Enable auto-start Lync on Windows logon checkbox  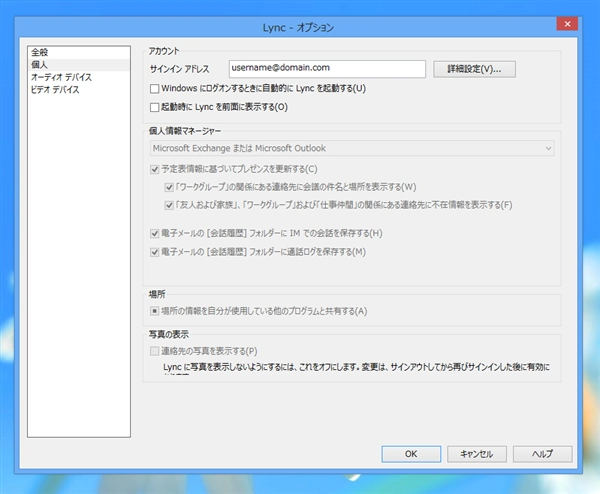click(x=155, y=89)
